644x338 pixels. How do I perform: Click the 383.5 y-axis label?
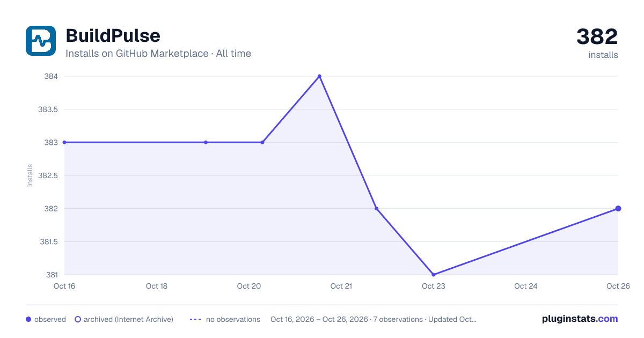pos(48,109)
